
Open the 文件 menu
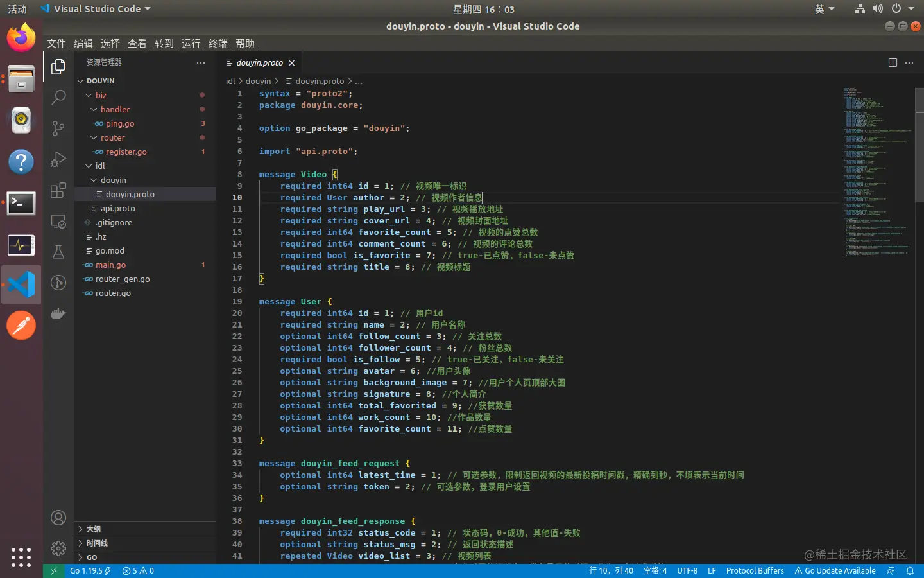coord(56,44)
